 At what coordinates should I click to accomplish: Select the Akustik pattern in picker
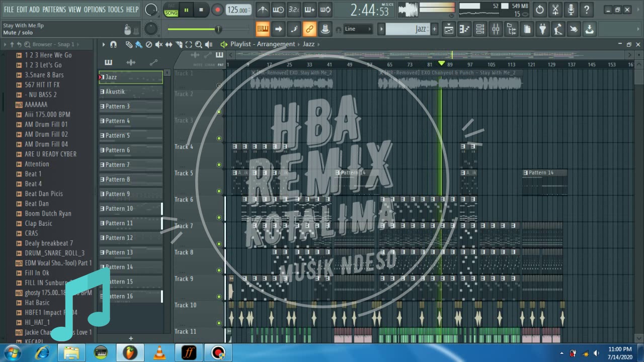pyautogui.click(x=131, y=92)
